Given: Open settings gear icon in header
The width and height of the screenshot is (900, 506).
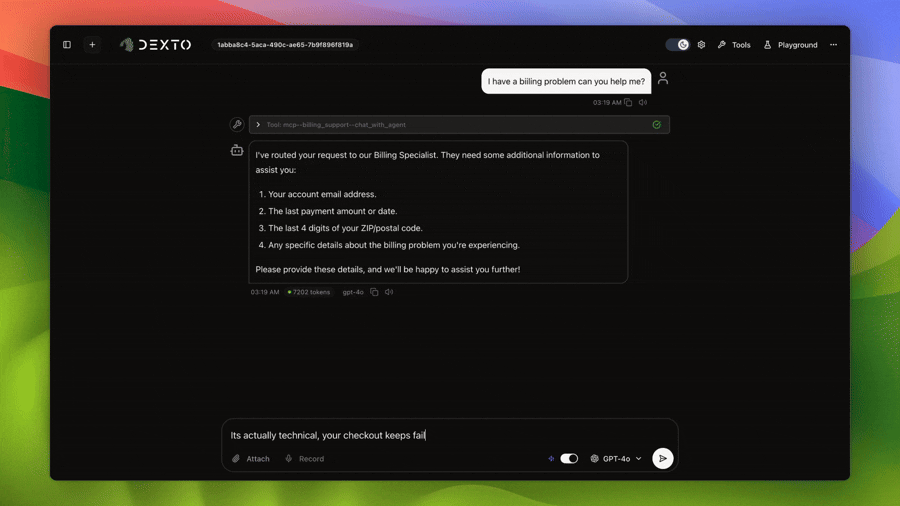Looking at the screenshot, I should pos(701,45).
